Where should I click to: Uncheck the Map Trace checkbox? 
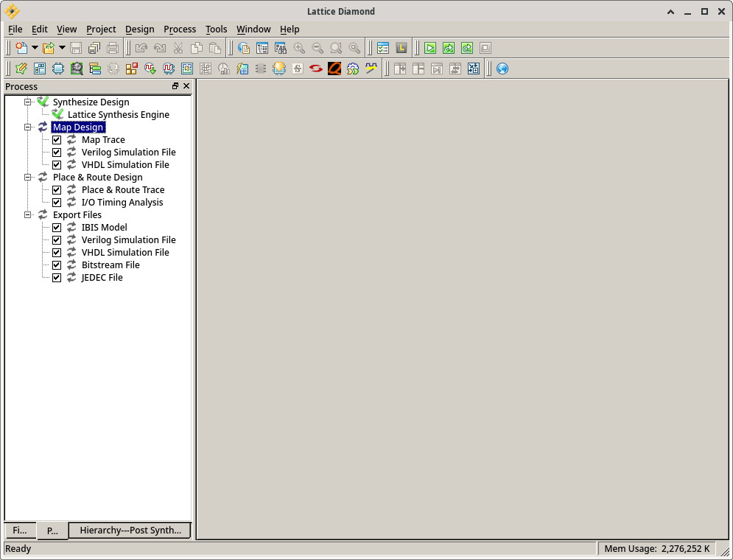tap(57, 140)
